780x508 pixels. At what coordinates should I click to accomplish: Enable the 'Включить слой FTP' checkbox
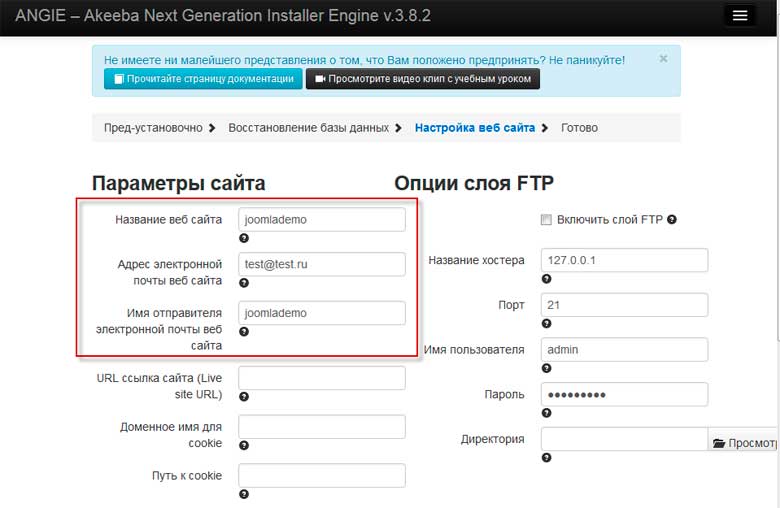(546, 219)
